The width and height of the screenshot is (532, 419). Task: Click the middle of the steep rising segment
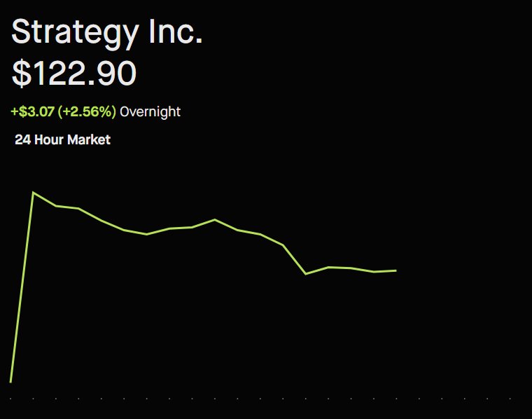(22, 287)
